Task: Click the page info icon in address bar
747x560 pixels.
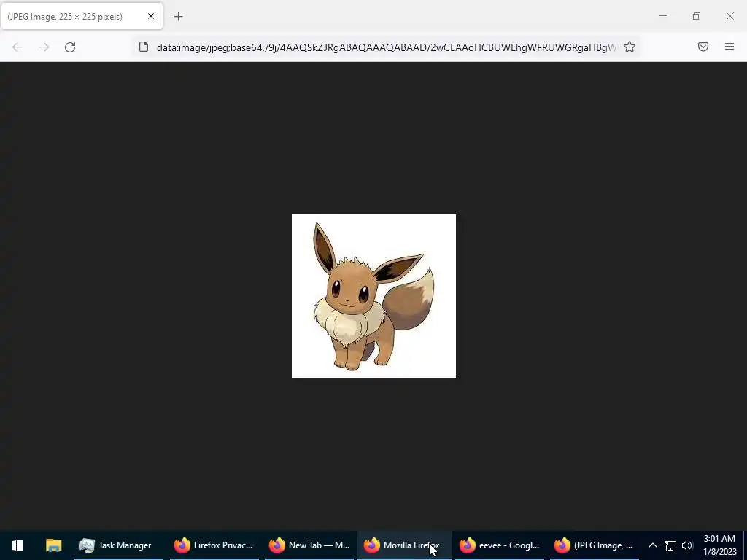Action: 144,47
